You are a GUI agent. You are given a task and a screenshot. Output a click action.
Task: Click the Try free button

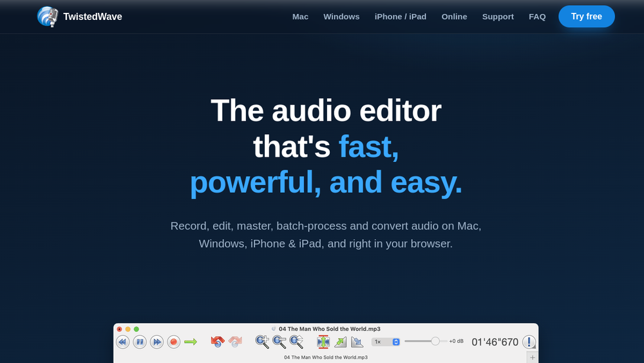[x=587, y=17]
